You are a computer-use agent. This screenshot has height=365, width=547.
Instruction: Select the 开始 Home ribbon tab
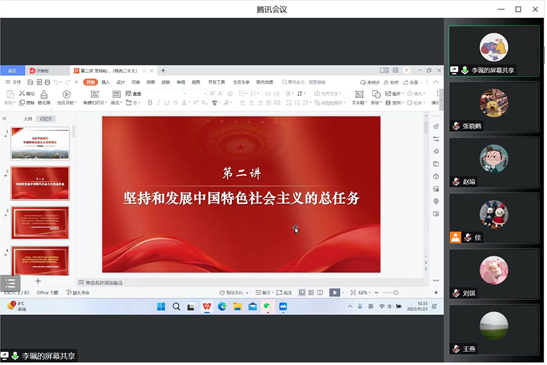90,82
